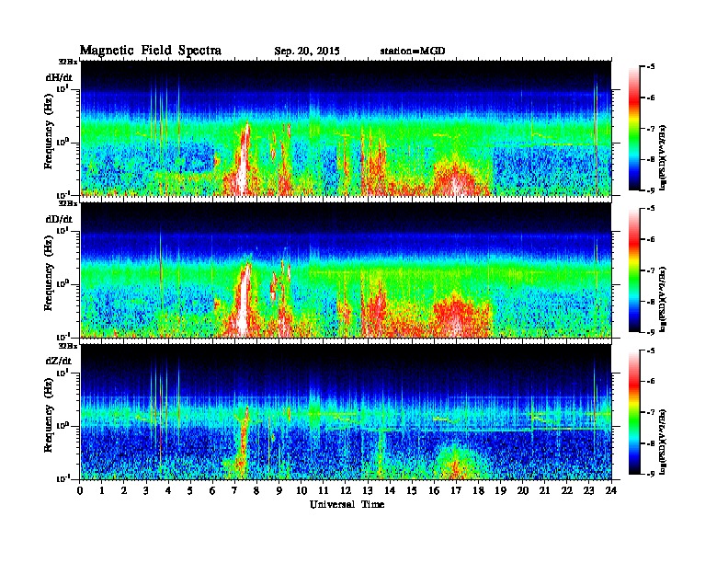The height and width of the screenshot is (563, 728).
Task: Click the Universal Time tick label "21"
Action: tap(544, 491)
